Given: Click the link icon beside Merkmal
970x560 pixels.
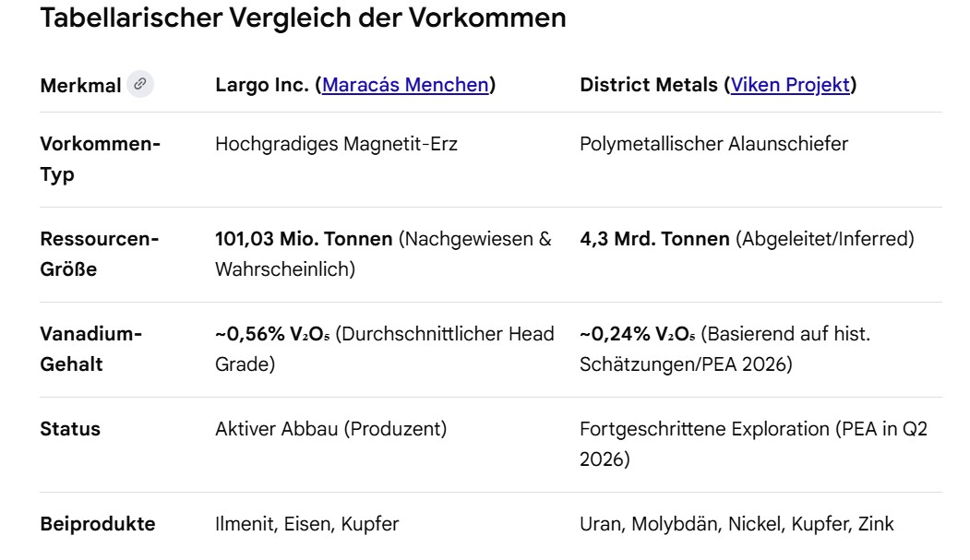Looking at the screenshot, I should coord(139,85).
